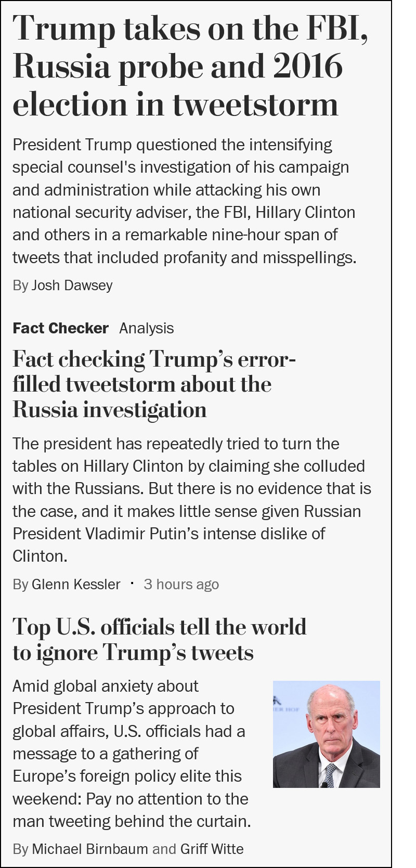Image resolution: width=416 pixels, height=868 pixels.
Task: View articles by Glenn Kessler
Action: [76, 585]
